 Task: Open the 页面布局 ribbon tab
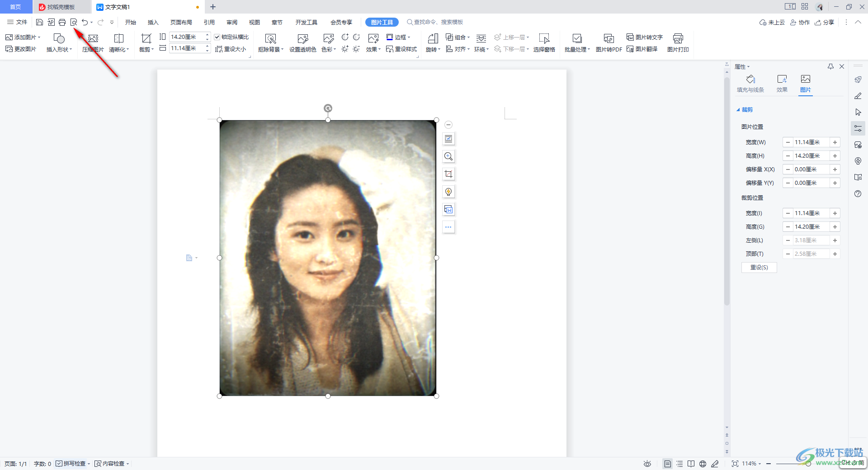point(181,22)
